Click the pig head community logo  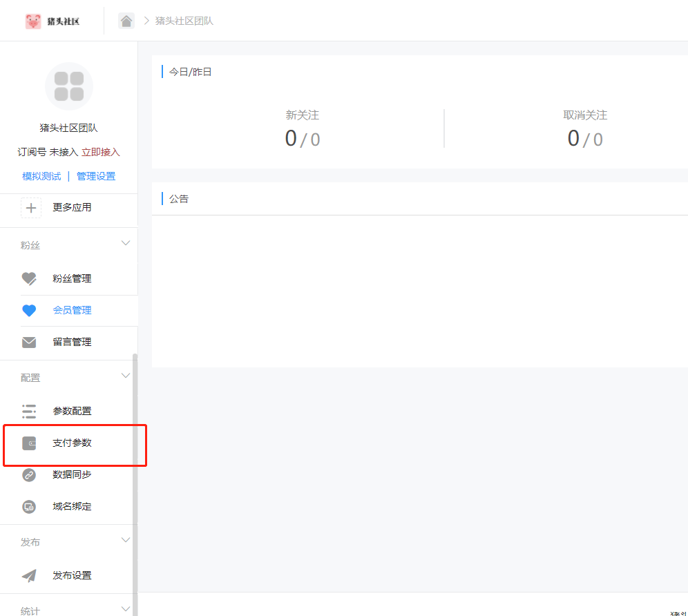[x=33, y=21]
